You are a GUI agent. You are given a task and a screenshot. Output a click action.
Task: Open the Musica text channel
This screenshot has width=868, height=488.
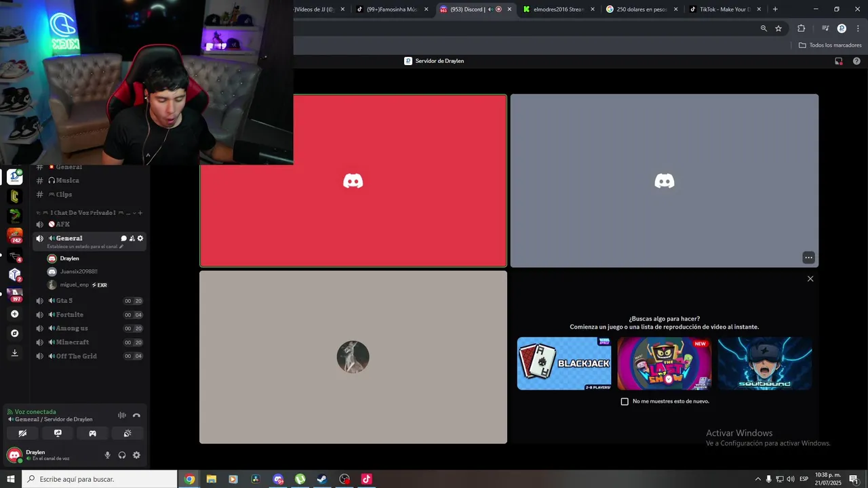(x=89, y=180)
